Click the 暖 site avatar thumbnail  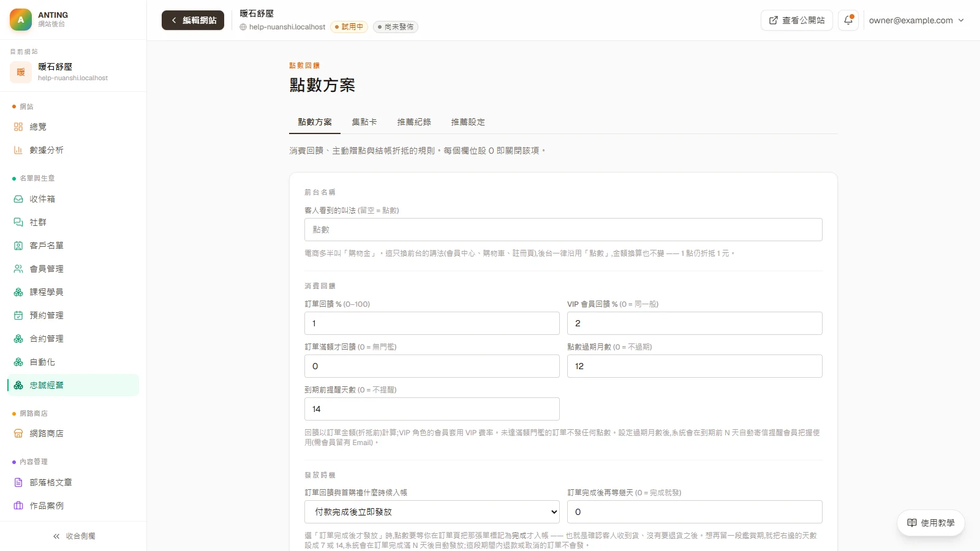click(21, 72)
